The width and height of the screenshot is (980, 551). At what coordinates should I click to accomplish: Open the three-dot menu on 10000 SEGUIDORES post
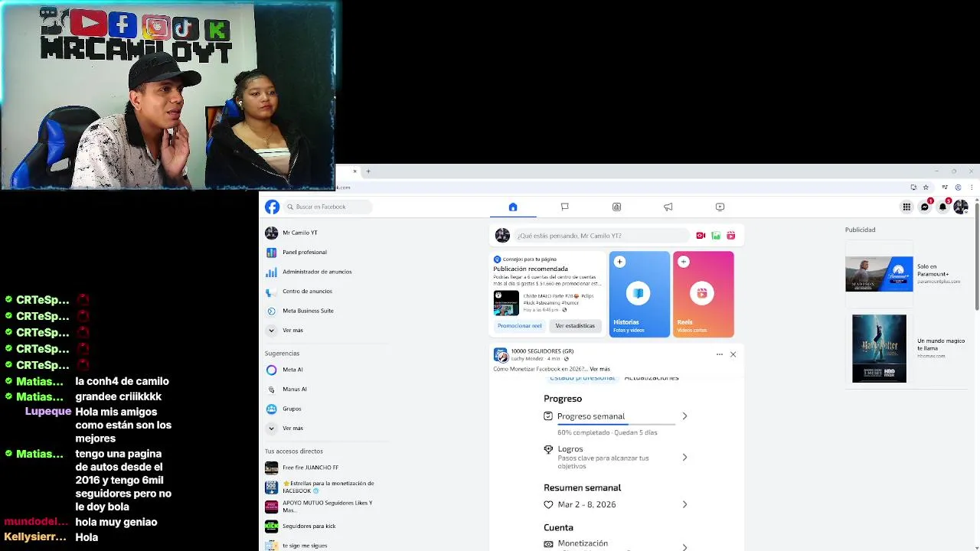(x=719, y=354)
